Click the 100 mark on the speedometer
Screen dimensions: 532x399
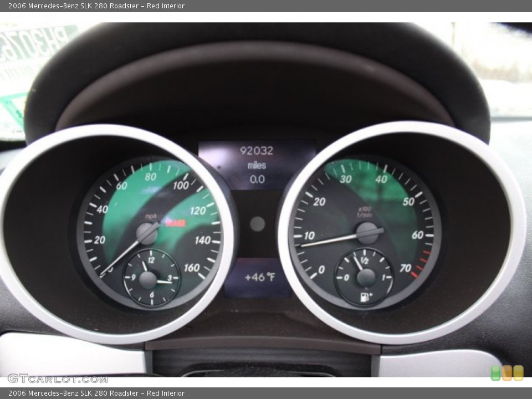(181, 185)
